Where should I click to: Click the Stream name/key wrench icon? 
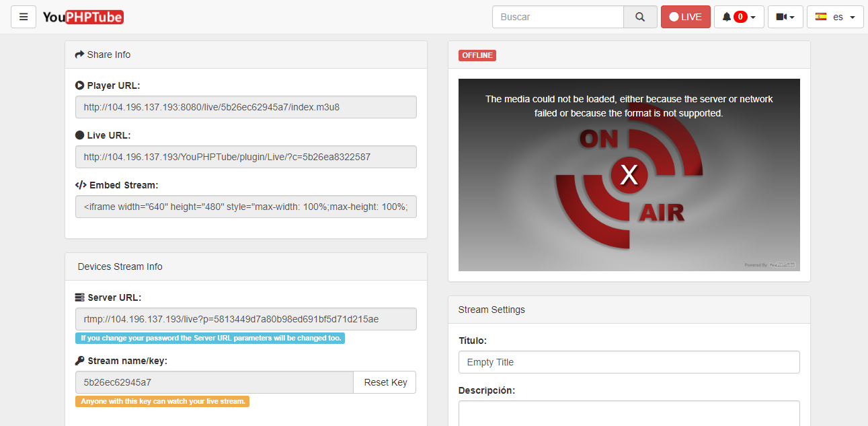point(79,361)
